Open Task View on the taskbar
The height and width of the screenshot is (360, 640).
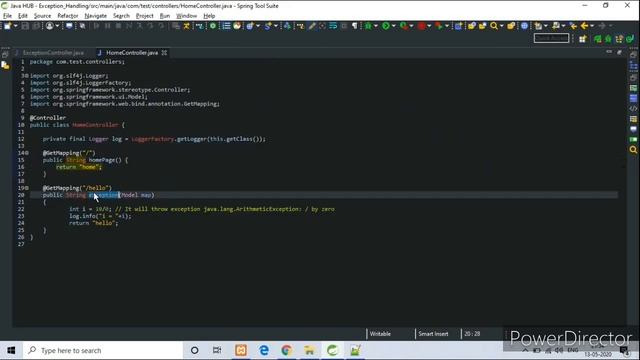(217, 350)
